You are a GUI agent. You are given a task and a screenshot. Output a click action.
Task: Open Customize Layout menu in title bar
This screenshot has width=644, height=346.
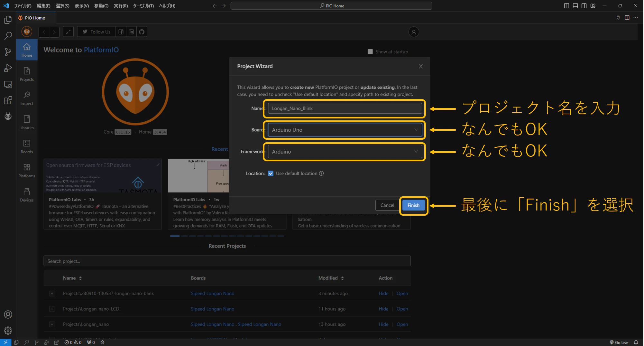click(x=593, y=6)
